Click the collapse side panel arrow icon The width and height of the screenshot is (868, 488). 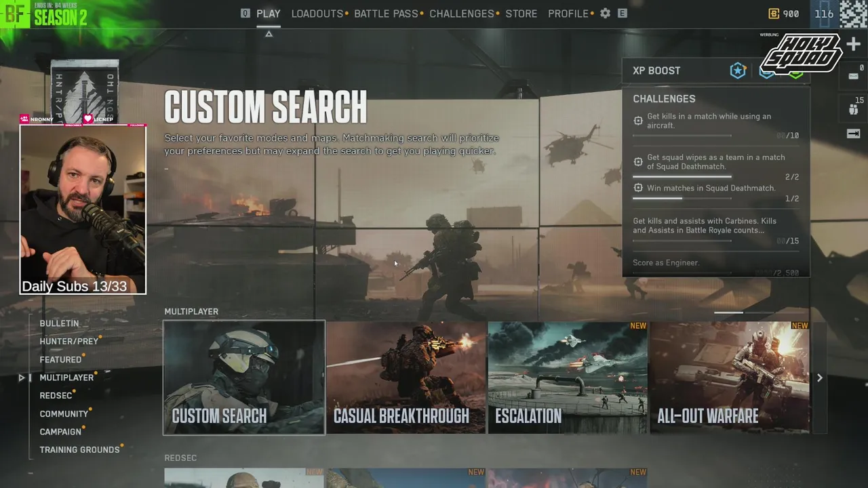(x=854, y=134)
